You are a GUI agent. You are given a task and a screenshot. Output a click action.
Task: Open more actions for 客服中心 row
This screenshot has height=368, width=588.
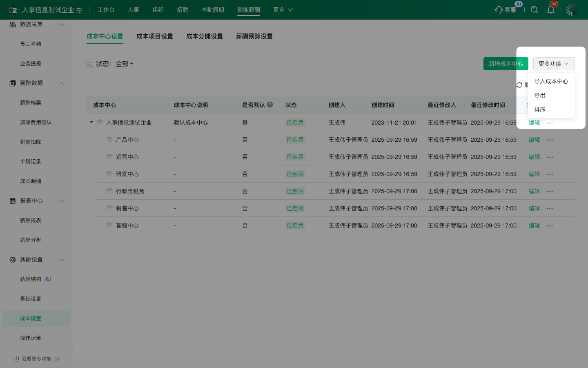tap(550, 226)
